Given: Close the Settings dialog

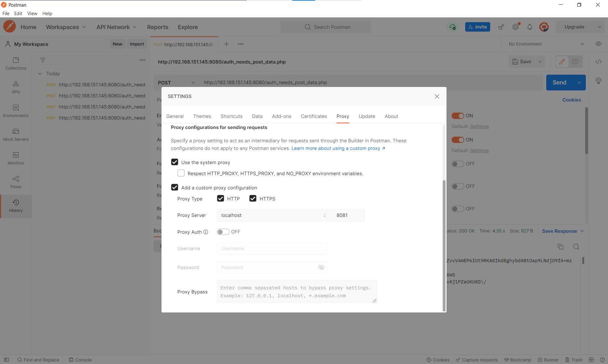Looking at the screenshot, I should coord(437,96).
